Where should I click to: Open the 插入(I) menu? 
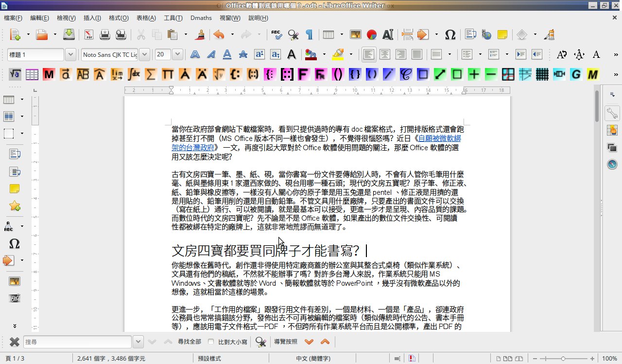click(92, 18)
